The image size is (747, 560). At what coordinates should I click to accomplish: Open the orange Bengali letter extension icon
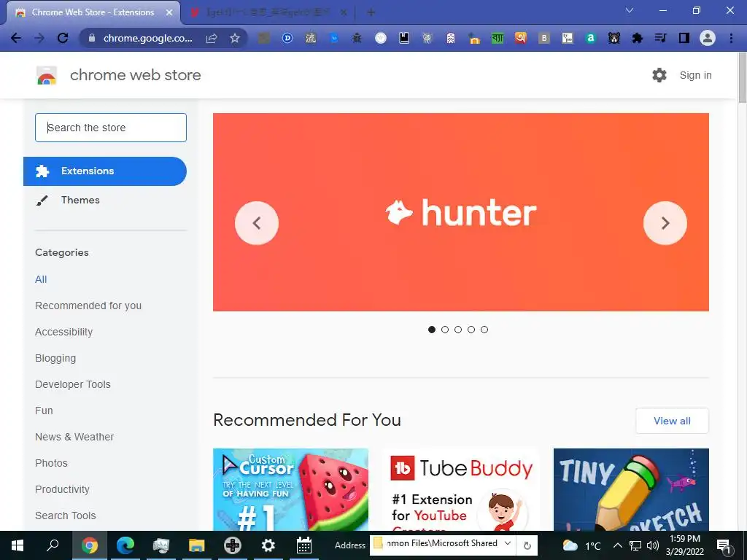[521, 38]
